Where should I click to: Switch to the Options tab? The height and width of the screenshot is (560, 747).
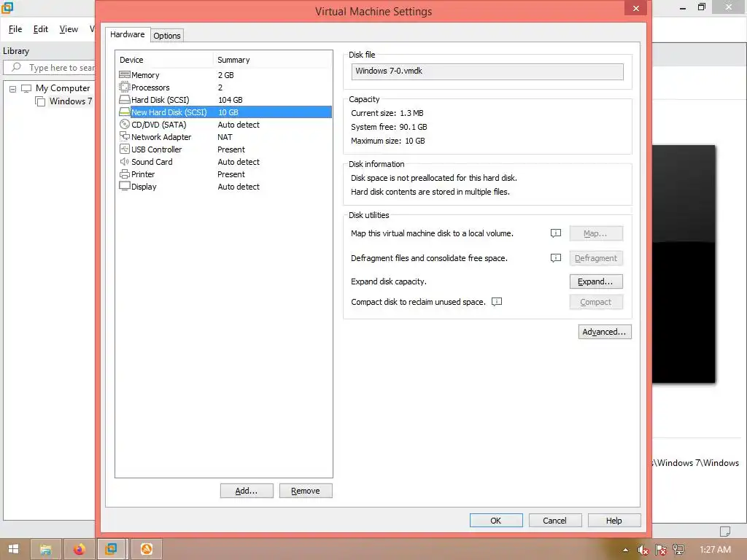[167, 36]
